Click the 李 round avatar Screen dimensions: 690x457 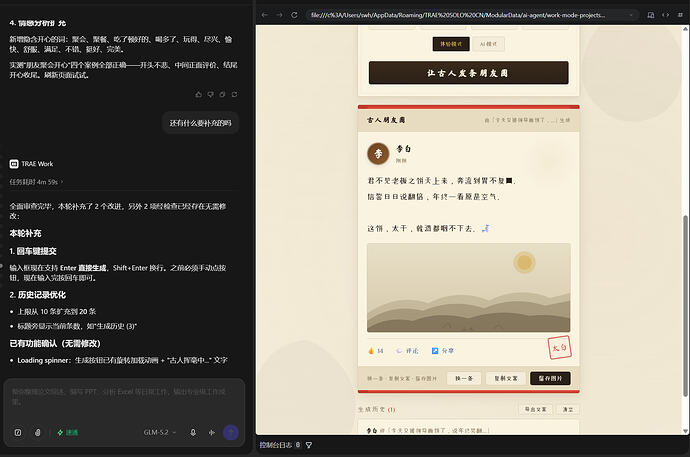click(378, 154)
